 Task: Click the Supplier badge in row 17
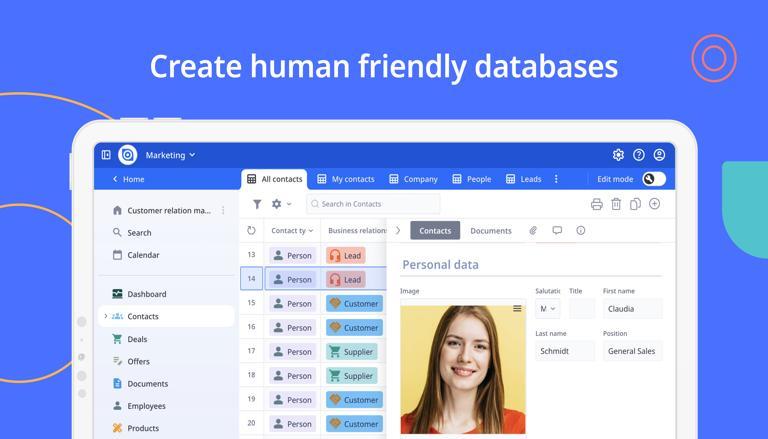tap(352, 352)
